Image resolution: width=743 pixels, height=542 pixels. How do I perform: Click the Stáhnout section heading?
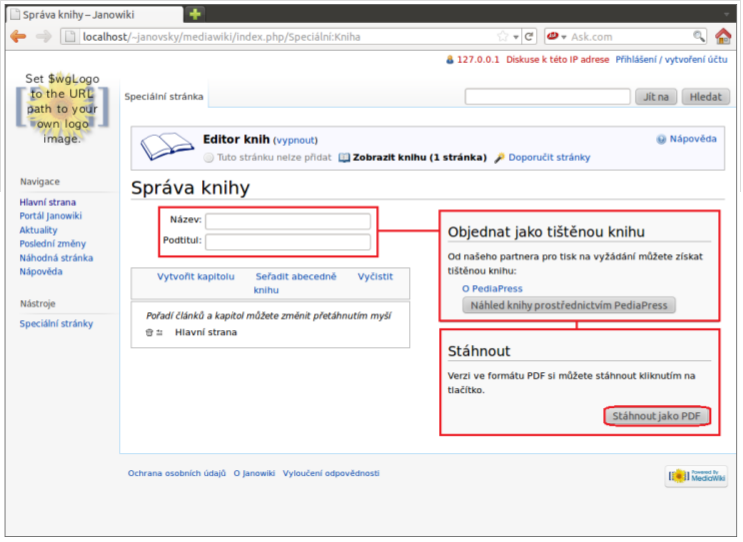click(x=479, y=352)
